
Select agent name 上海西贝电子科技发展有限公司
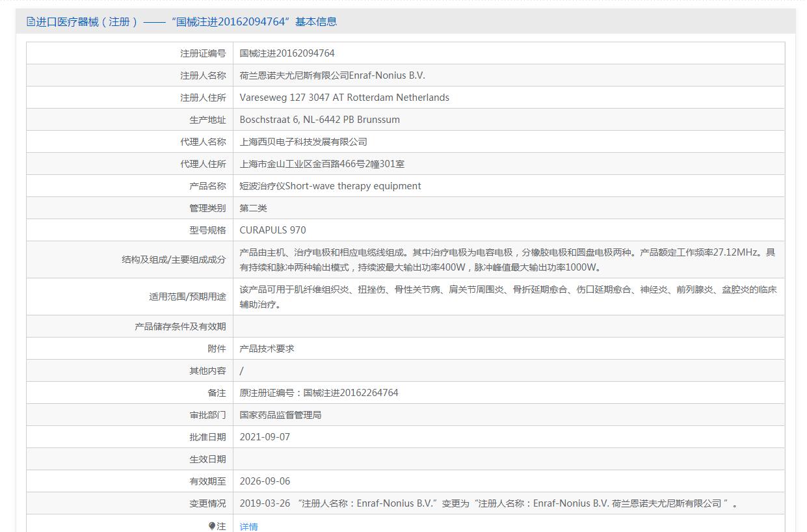click(x=303, y=142)
